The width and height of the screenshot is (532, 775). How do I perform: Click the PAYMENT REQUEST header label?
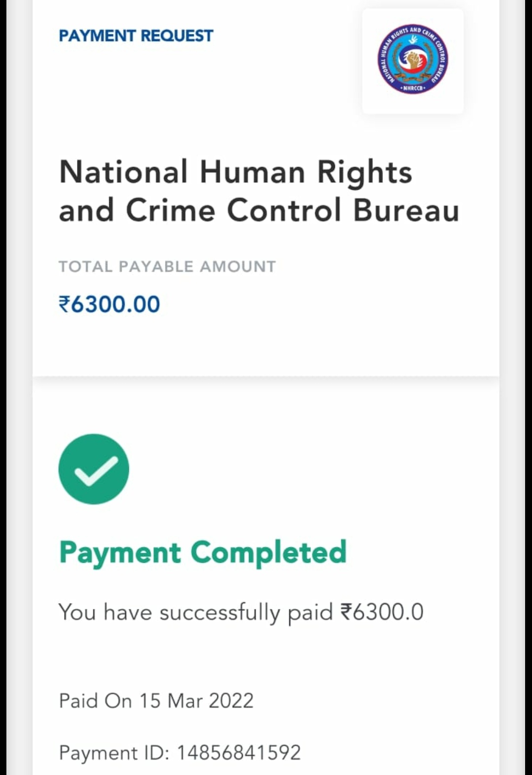point(136,36)
